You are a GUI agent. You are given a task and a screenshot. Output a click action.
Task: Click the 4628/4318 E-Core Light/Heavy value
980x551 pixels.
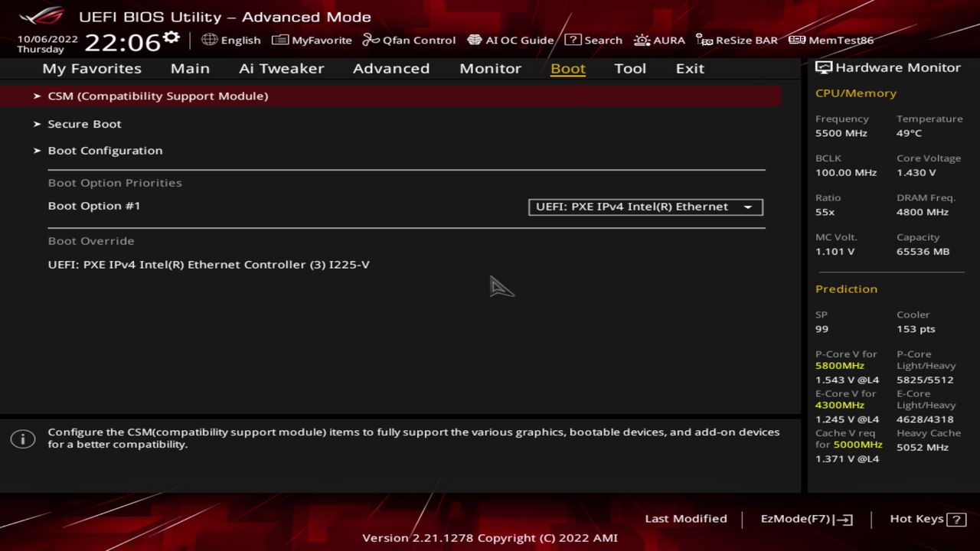click(x=925, y=419)
